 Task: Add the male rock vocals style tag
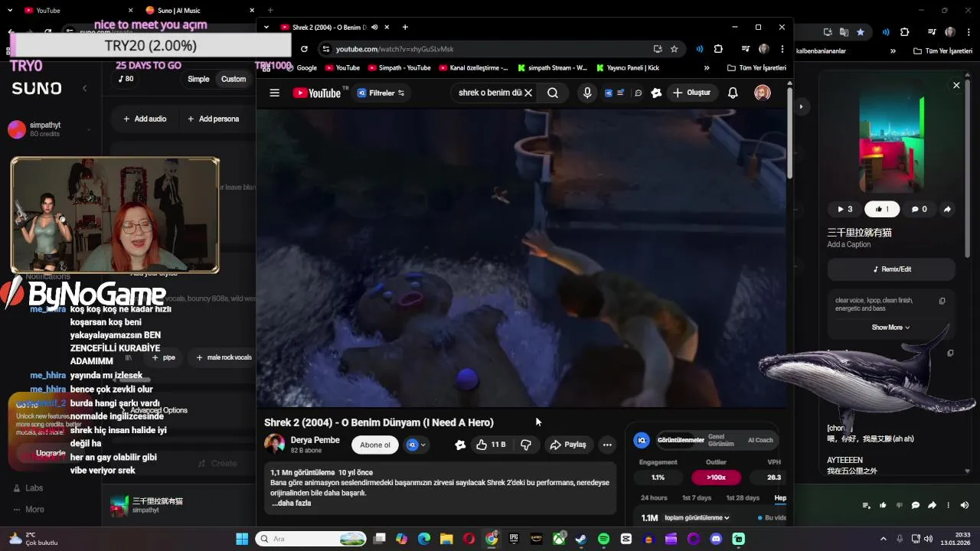pos(224,357)
